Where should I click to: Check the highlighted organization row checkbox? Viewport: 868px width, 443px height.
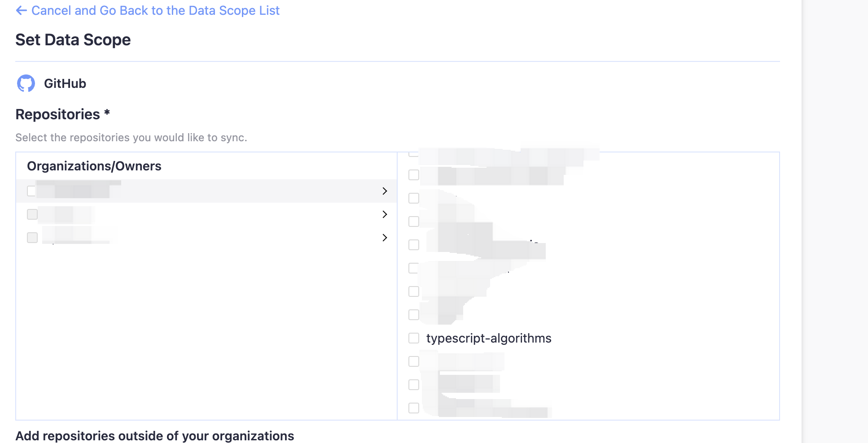pyautogui.click(x=32, y=191)
